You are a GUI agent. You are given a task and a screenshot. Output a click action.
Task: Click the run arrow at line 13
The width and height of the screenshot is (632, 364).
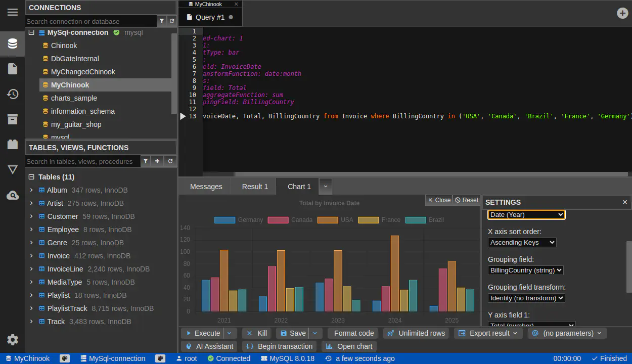click(183, 116)
